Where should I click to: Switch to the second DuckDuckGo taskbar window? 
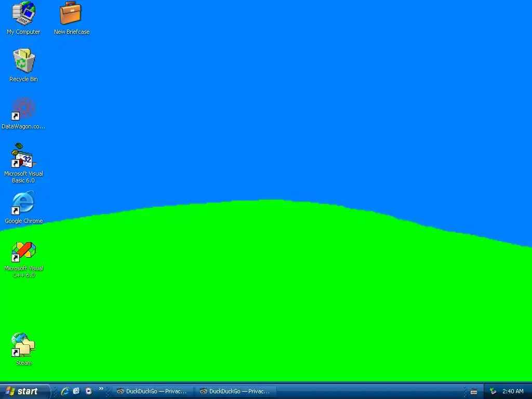(x=236, y=391)
